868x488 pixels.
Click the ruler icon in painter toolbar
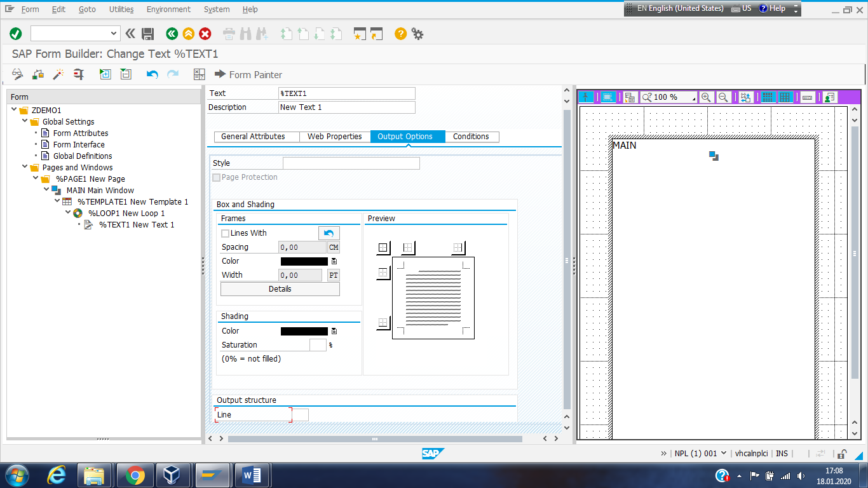tap(807, 97)
